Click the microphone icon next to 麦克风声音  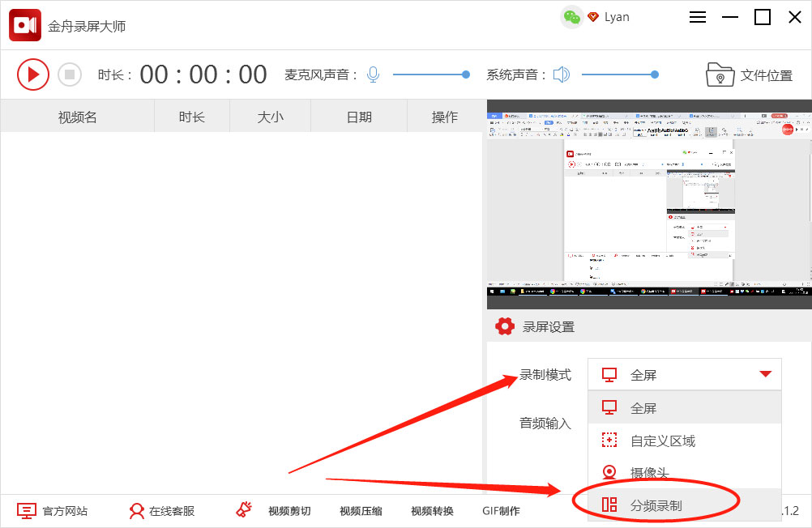click(x=373, y=74)
